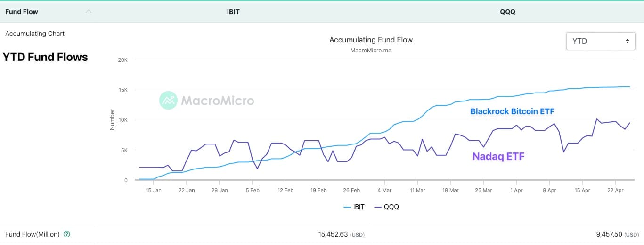
Task: Toggle the QQQ legend entry
Action: [x=386, y=207]
